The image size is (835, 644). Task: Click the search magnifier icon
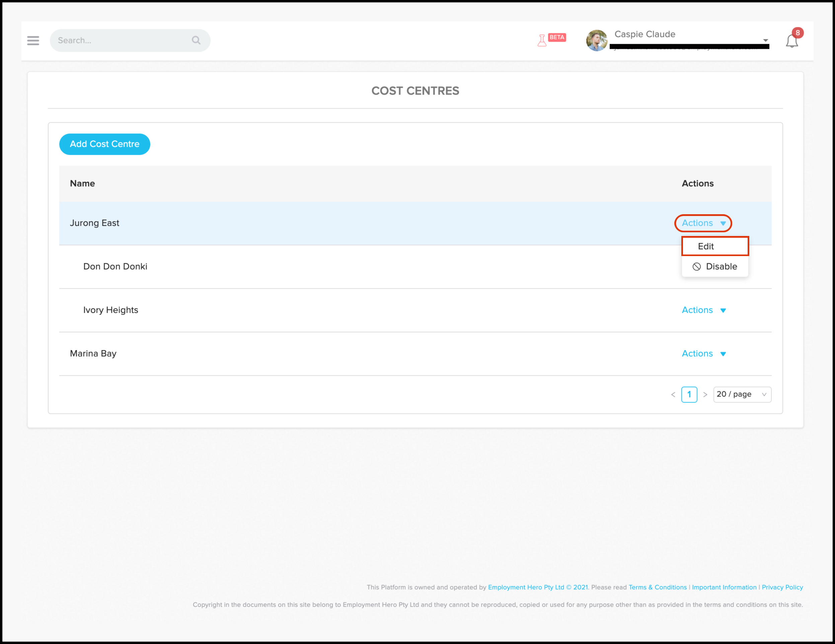point(196,40)
